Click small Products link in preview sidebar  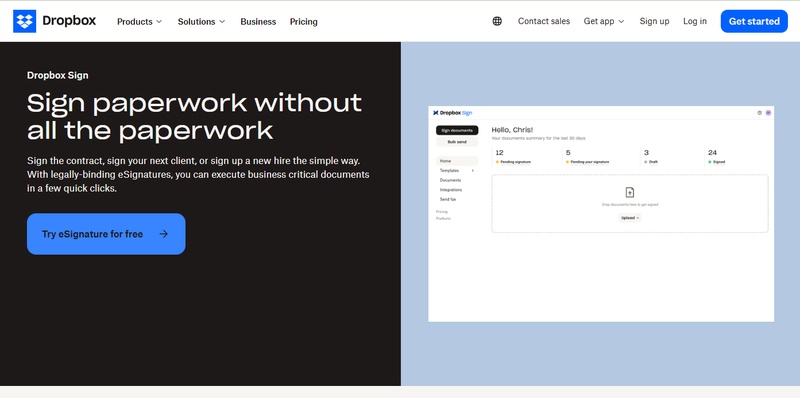coord(443,218)
